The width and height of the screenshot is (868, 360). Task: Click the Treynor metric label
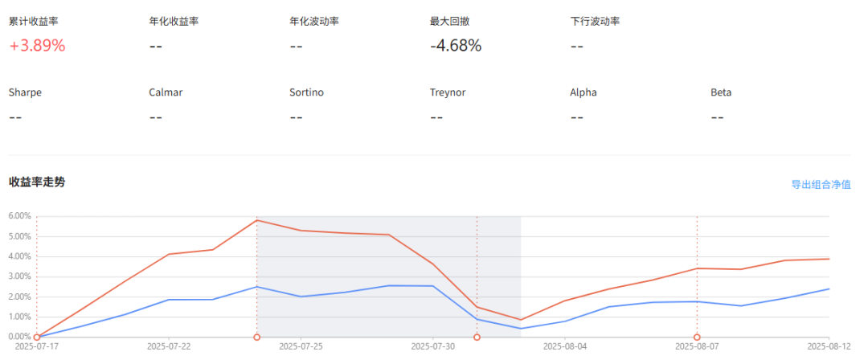pos(448,92)
